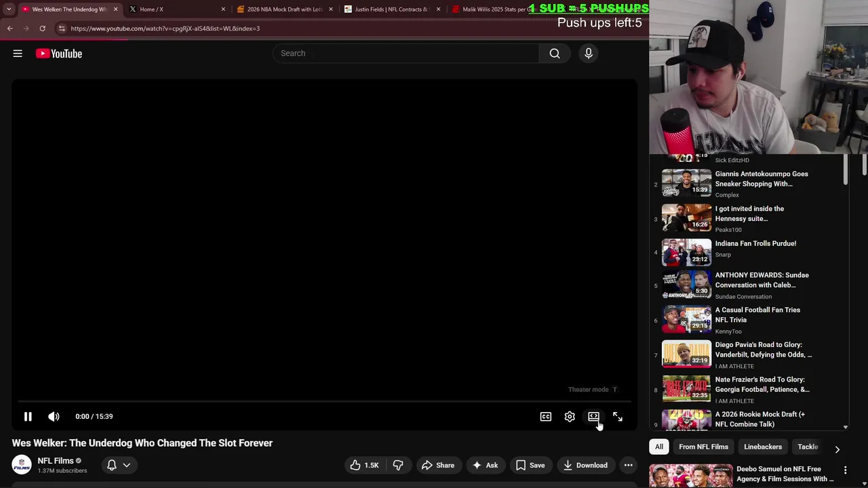Open the KennyToo channel name

tap(728, 331)
